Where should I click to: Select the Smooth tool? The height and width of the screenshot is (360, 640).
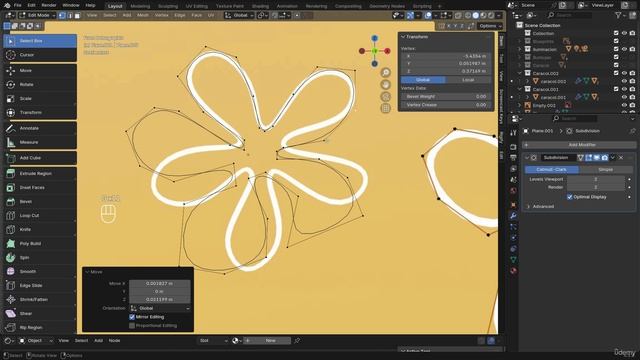point(40,271)
